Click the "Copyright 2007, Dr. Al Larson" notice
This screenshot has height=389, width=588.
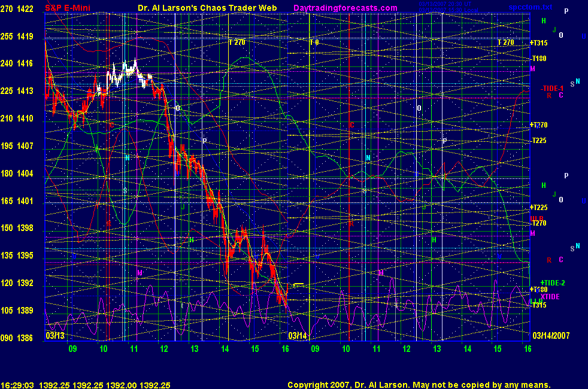point(348,385)
